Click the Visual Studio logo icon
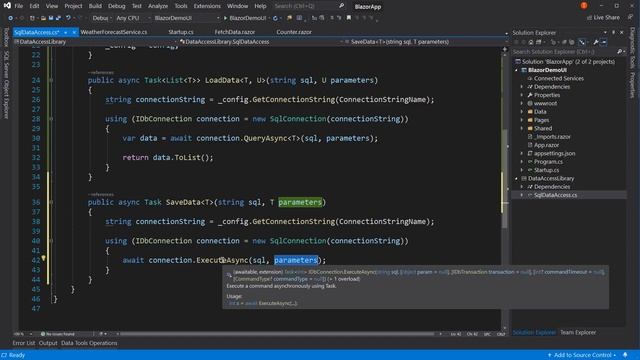This screenshot has height=360, width=640. coord(7,6)
